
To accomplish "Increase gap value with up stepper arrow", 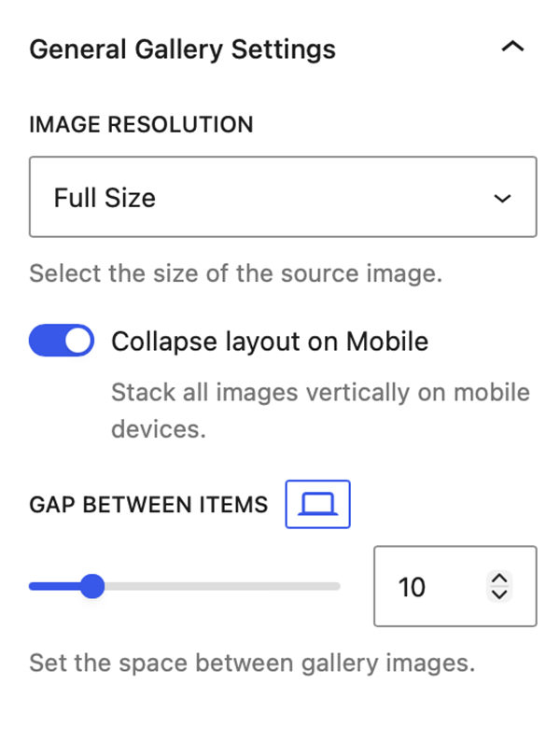I will (x=499, y=579).
